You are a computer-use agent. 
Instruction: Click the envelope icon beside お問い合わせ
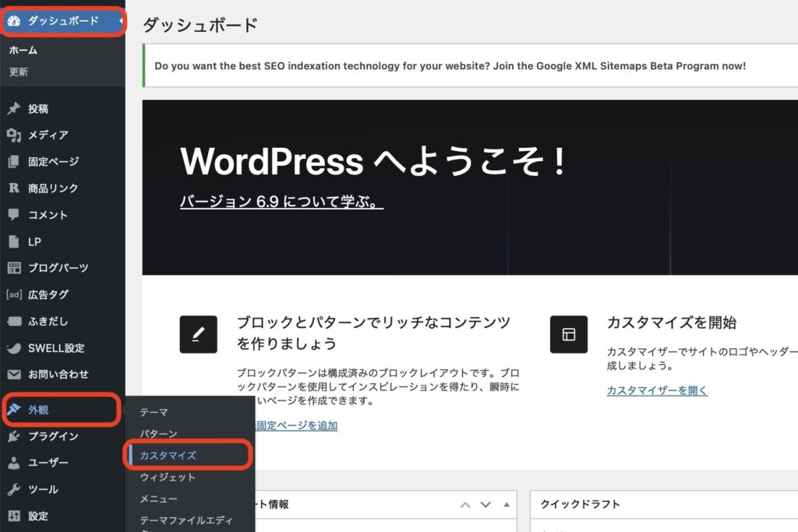point(13,375)
